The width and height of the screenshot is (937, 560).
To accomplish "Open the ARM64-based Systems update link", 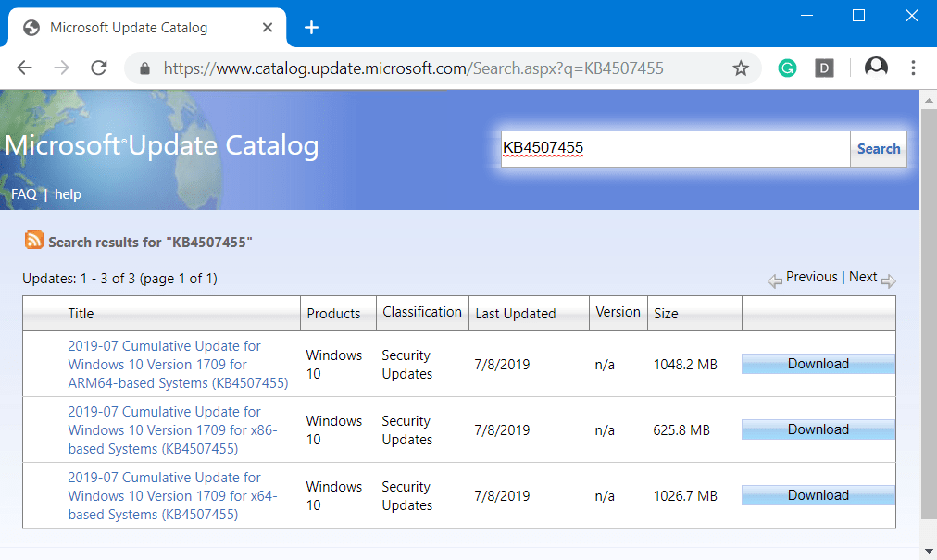I will (178, 364).
